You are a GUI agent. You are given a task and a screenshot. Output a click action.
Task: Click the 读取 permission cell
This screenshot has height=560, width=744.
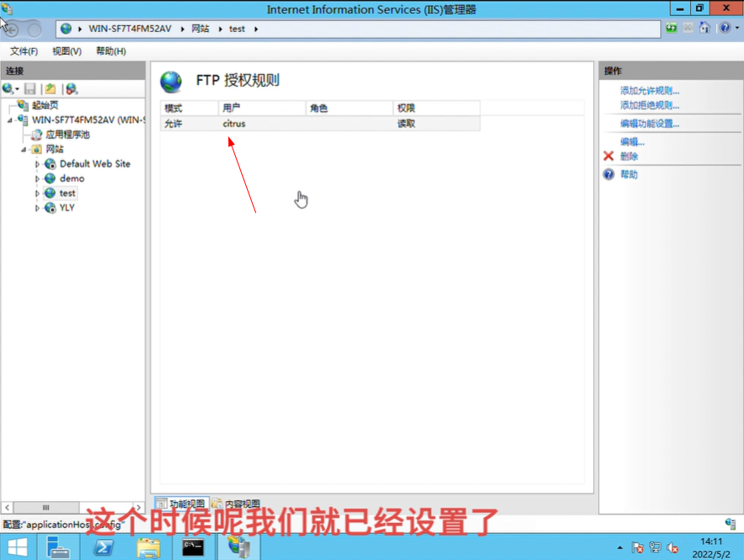point(406,124)
